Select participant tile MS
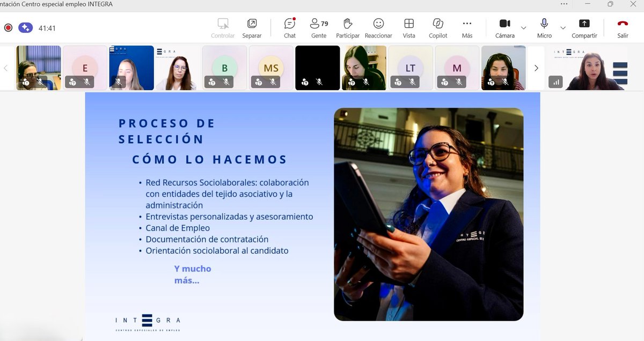Screen dimensions: 644x341 click(271, 68)
